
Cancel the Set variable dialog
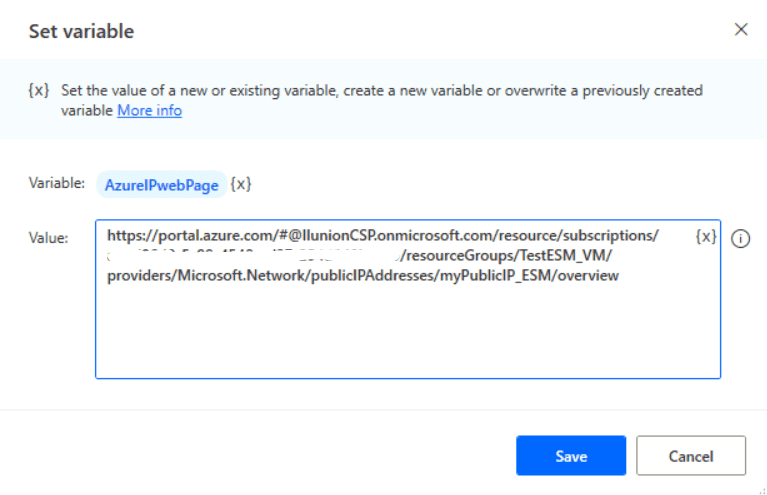(691, 456)
